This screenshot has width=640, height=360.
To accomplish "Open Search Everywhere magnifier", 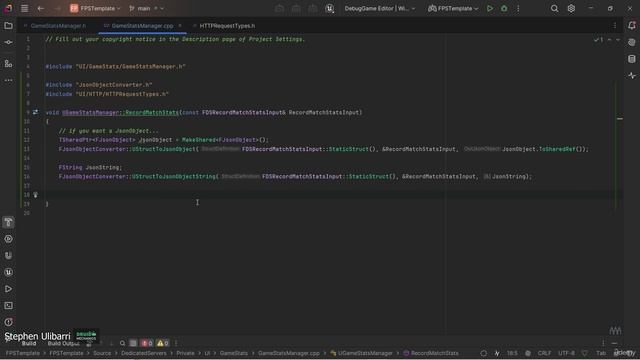I will coord(554,8).
